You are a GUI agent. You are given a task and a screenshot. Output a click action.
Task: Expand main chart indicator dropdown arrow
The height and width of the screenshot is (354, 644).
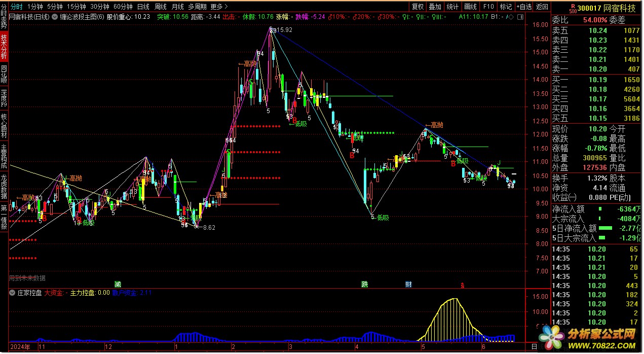(55, 17)
